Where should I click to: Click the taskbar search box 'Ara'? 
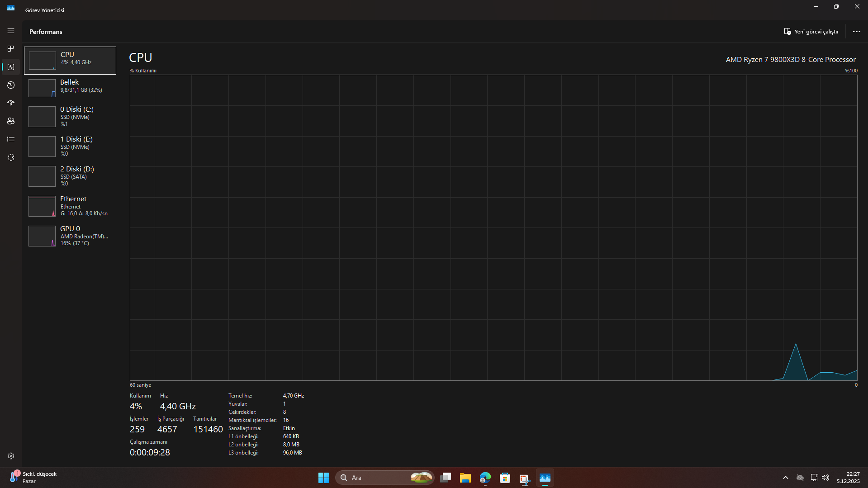pyautogui.click(x=385, y=478)
